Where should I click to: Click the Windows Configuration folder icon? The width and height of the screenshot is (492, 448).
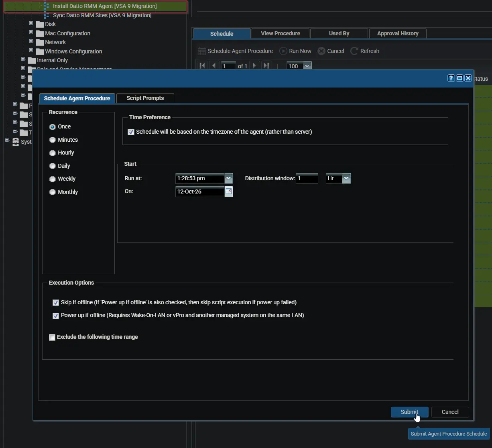tap(39, 51)
